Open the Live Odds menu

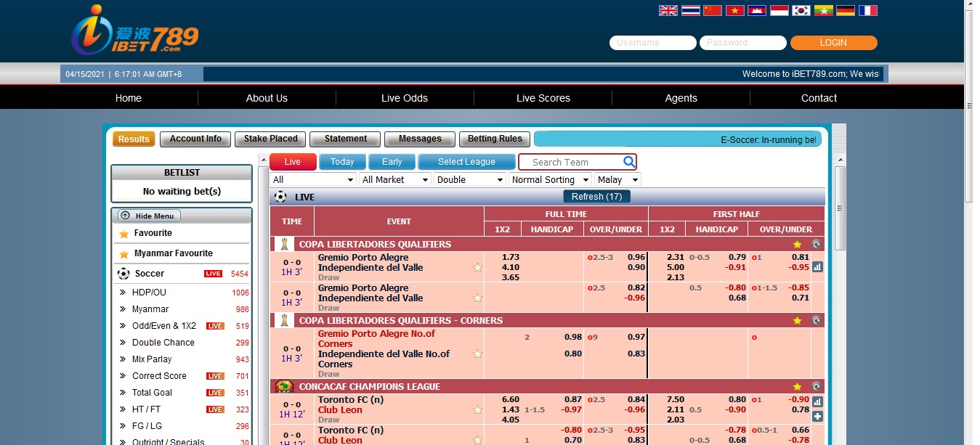tap(405, 98)
